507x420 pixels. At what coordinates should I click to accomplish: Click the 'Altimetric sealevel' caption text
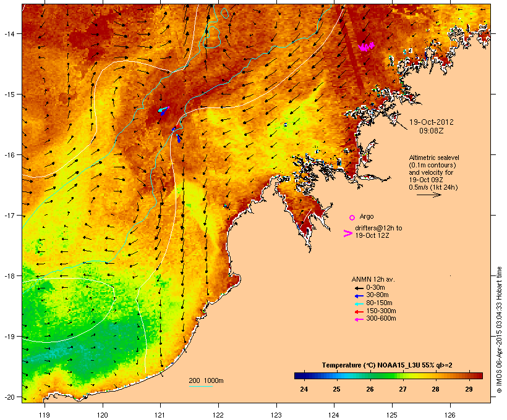coord(434,157)
